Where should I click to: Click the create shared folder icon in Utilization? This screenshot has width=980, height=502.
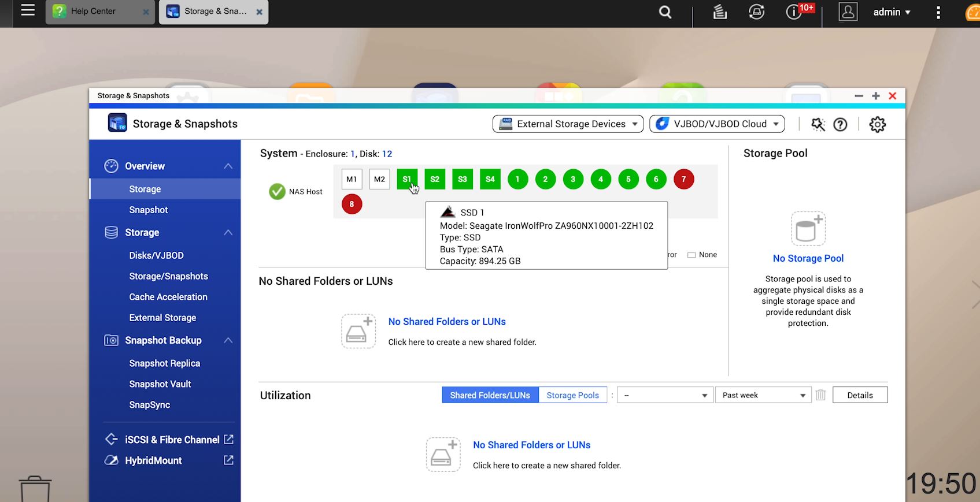(443, 455)
